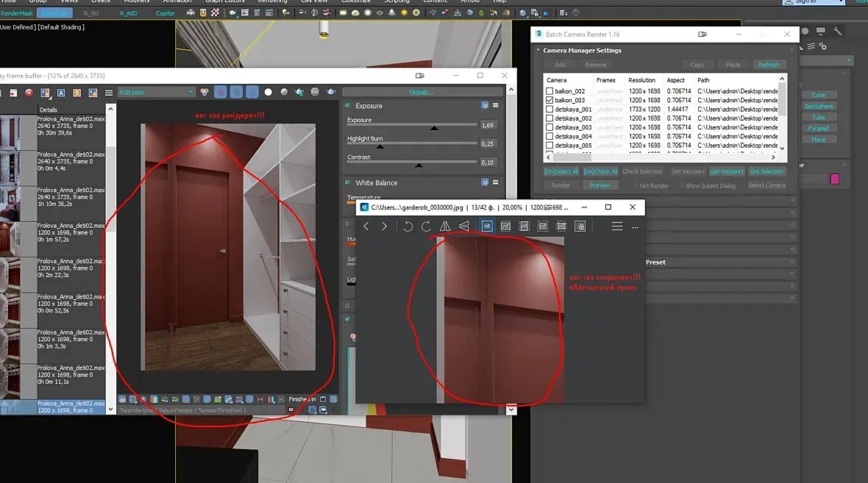Open the viewer more options ellipsis
Image resolution: width=868 pixels, height=483 pixels.
point(635,227)
